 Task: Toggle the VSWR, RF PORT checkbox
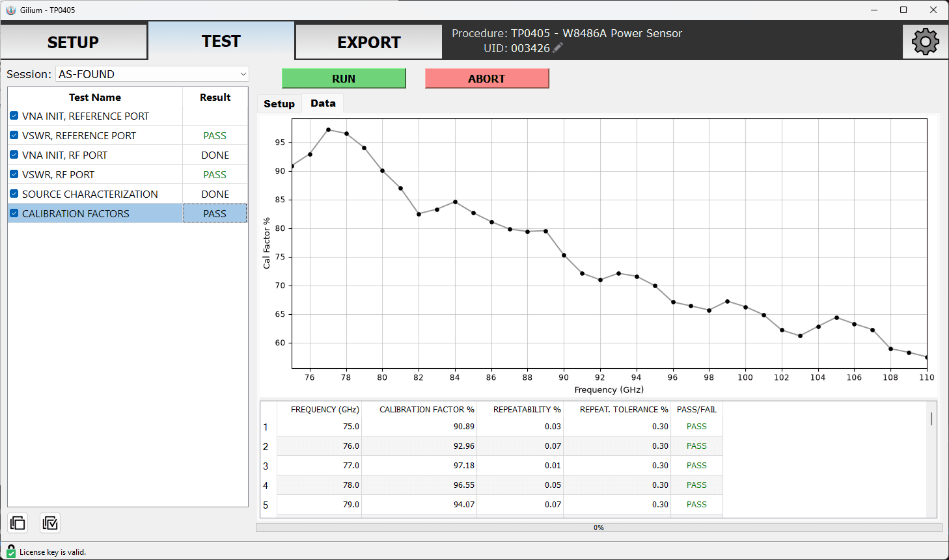pos(14,174)
